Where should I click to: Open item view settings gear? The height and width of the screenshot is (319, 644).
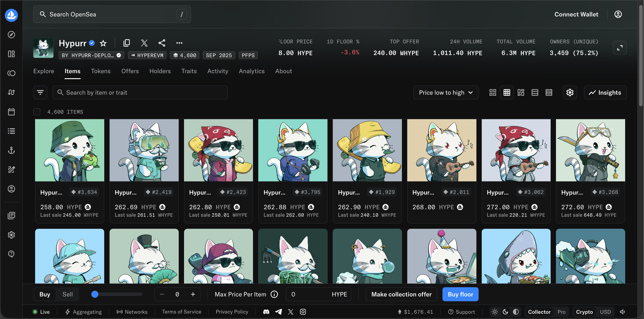tap(570, 92)
